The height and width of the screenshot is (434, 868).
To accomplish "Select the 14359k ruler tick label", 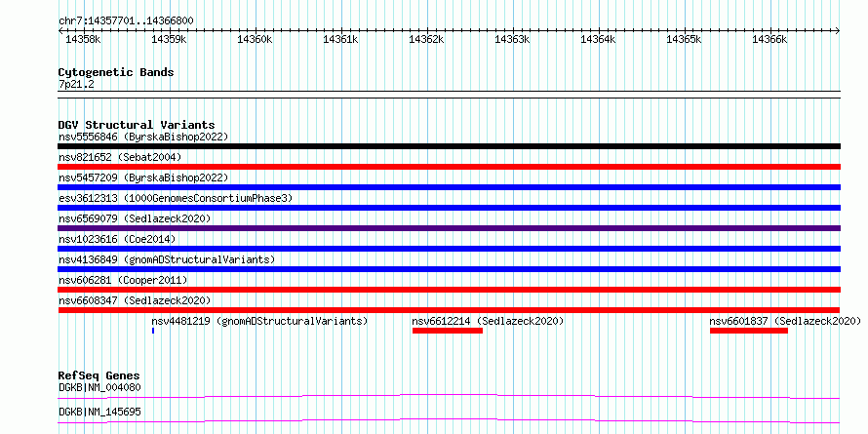I will (169, 39).
